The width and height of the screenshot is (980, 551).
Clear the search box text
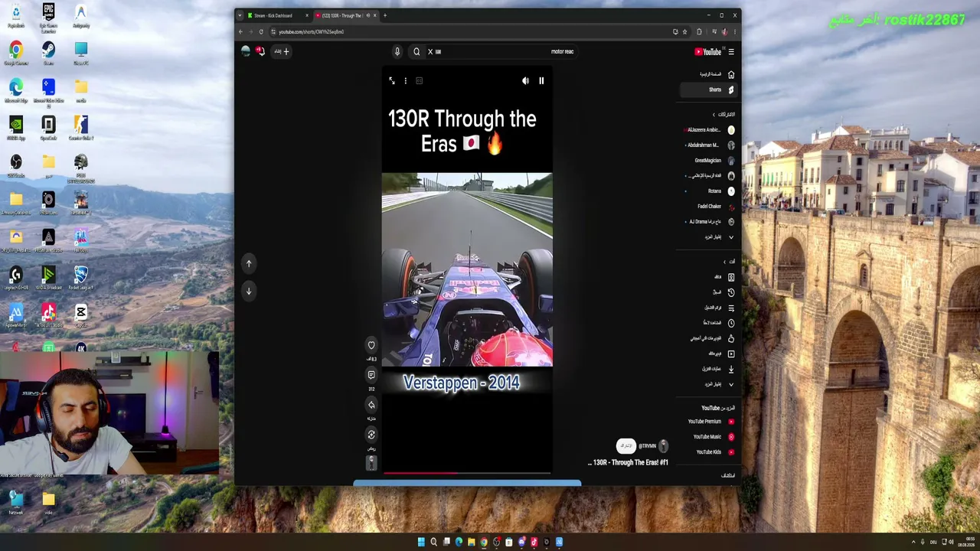coord(430,51)
